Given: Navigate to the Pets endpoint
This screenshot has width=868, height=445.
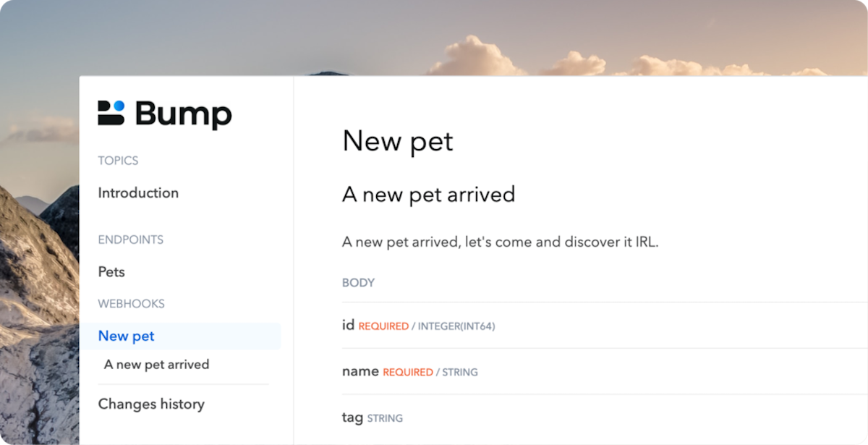Looking at the screenshot, I should (x=111, y=271).
